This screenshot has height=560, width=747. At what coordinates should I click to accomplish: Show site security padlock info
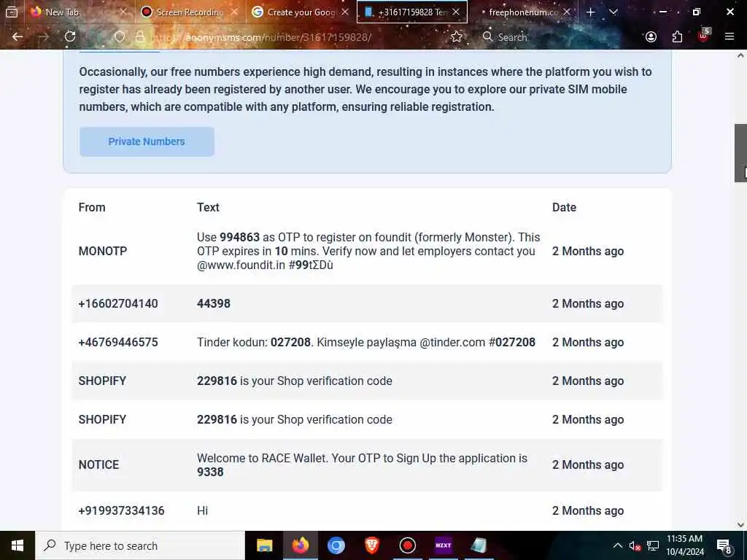[x=140, y=36]
